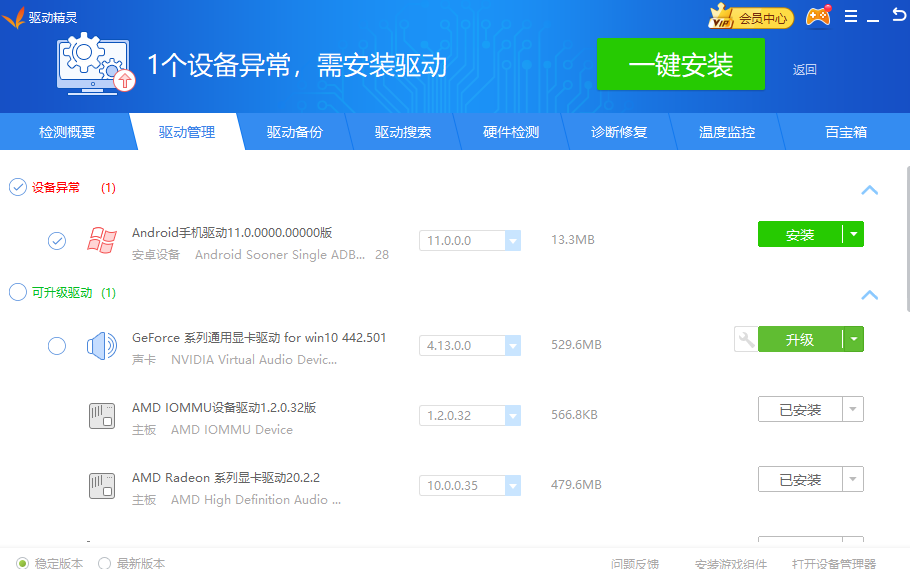This screenshot has width=910, height=569.
Task: Collapse the 可升级驱动 section
Action: tap(869, 295)
